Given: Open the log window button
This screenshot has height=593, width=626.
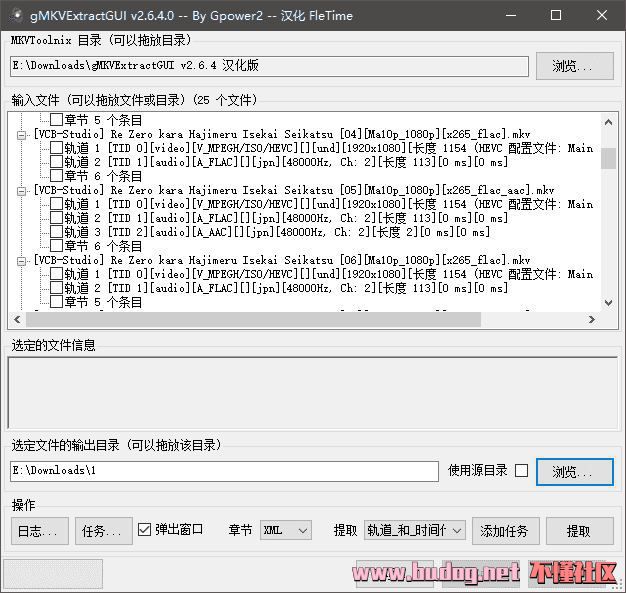Looking at the screenshot, I should coord(41,531).
